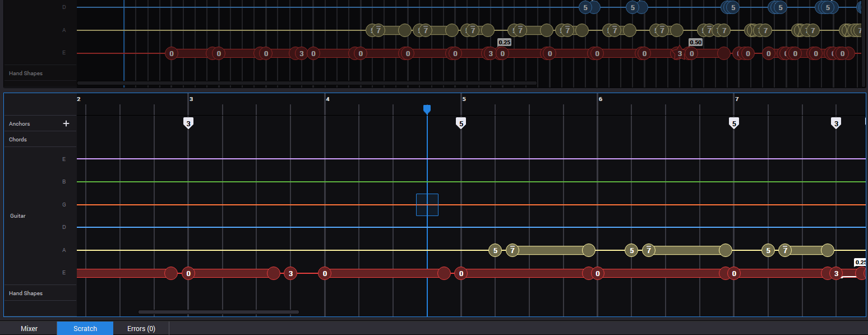Click measure number 3 on the ruler
Screen dimensions: 868x335
click(x=191, y=99)
